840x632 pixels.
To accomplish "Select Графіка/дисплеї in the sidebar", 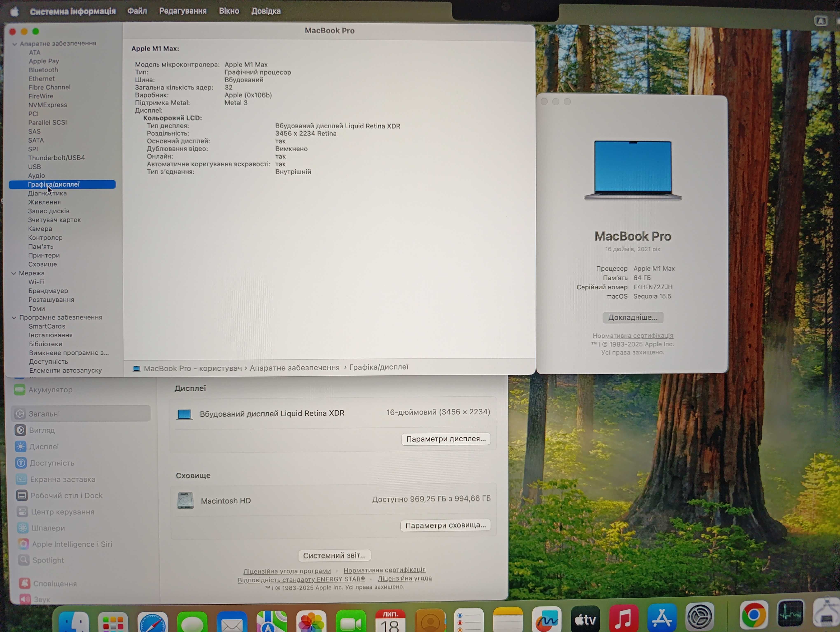I will tap(62, 184).
